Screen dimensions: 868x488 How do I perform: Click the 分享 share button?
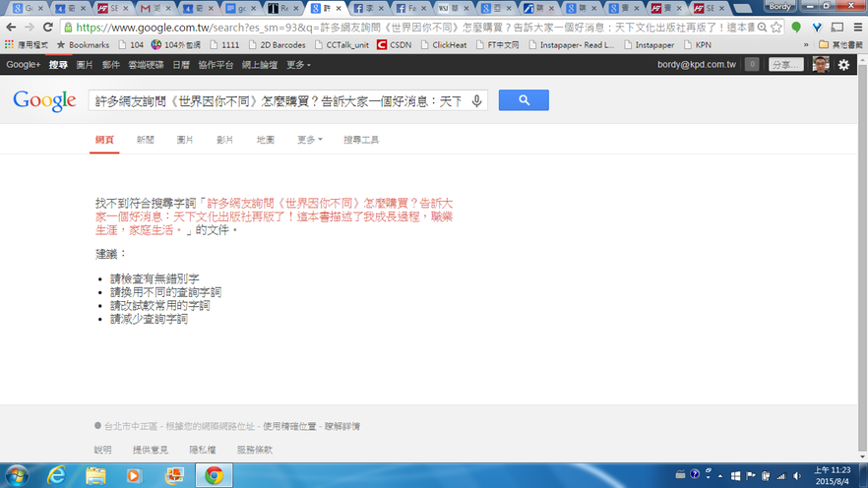pos(786,65)
